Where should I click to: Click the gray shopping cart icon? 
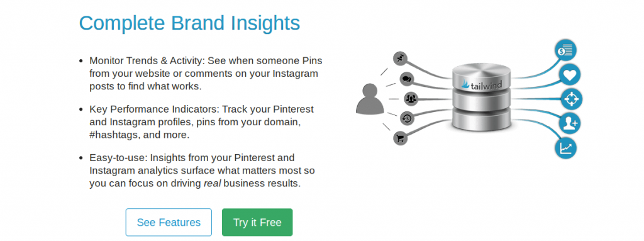(x=400, y=138)
